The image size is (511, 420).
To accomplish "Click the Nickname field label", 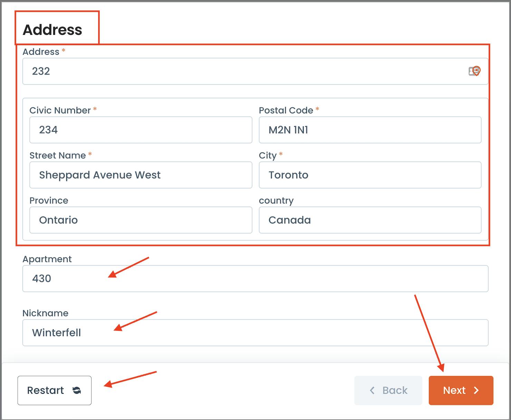I will (x=46, y=313).
